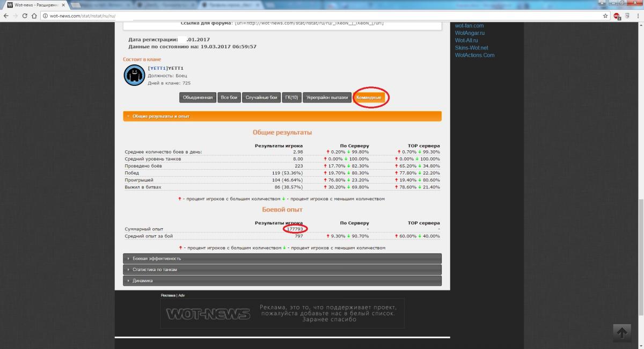Click the Общие результаты heading
The width and height of the screenshot is (644, 349).
[x=282, y=132]
